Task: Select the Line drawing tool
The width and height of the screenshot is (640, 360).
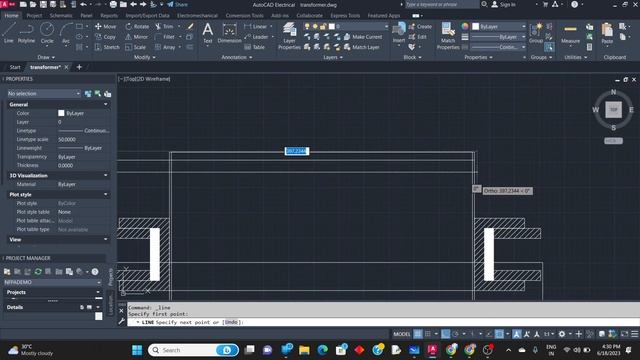Action: (9, 33)
